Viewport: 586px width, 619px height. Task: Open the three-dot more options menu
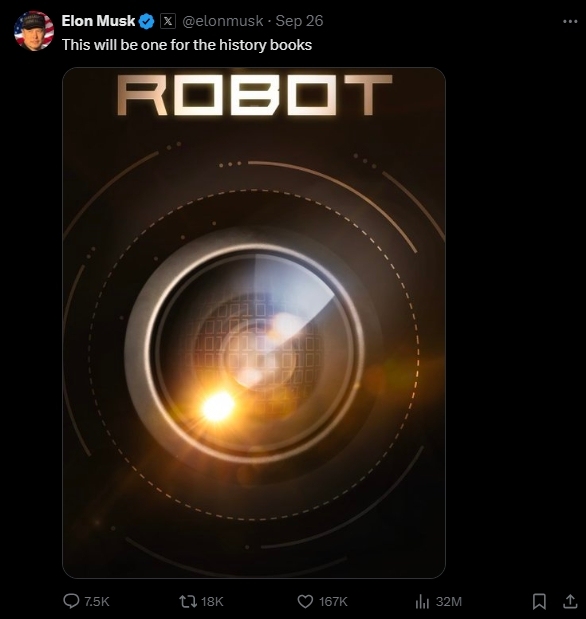tap(570, 21)
